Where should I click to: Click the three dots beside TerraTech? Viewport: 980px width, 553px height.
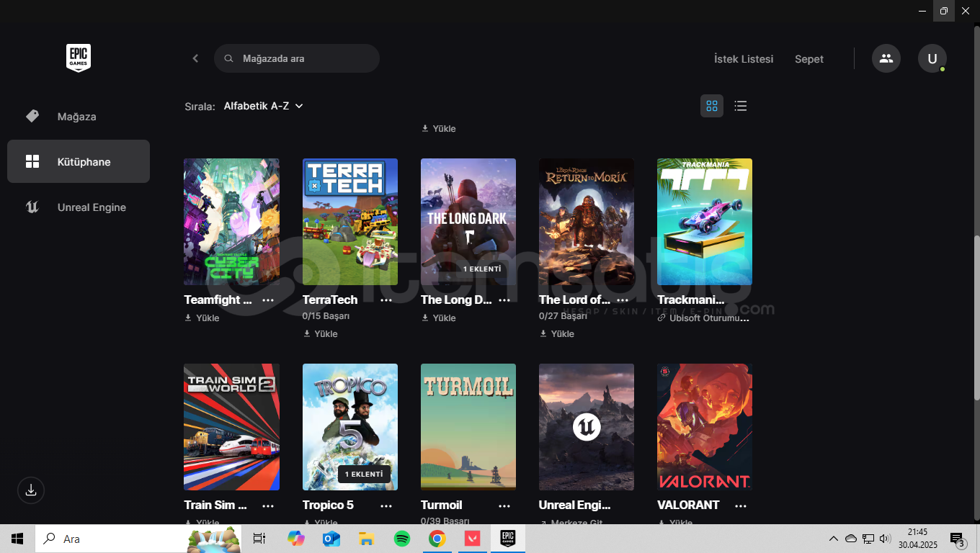click(x=386, y=300)
